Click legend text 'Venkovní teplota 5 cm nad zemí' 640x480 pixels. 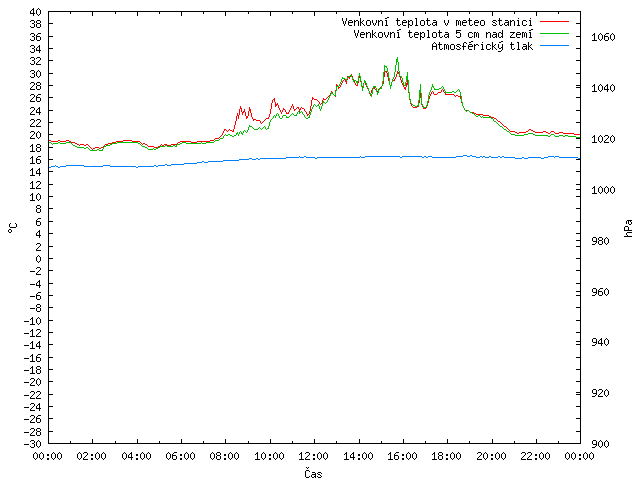click(x=443, y=34)
